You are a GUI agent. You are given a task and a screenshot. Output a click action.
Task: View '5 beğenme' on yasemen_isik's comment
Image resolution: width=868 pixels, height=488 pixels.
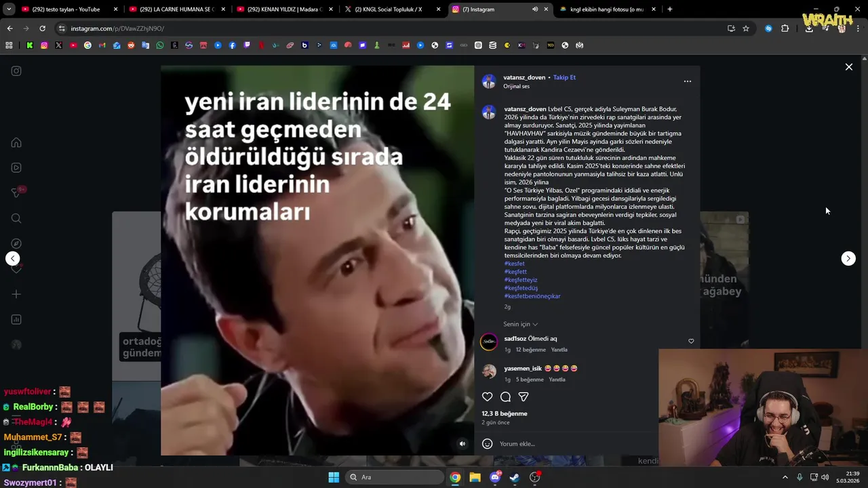pyautogui.click(x=529, y=380)
